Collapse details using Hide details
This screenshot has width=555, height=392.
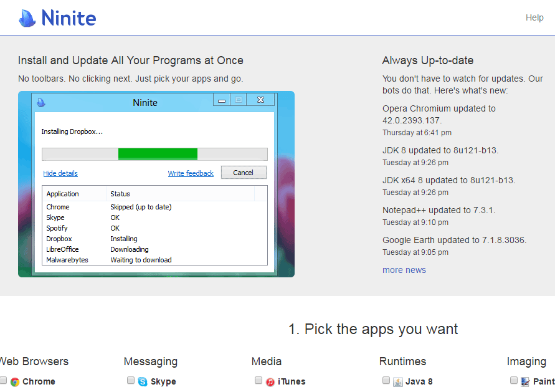coord(60,173)
